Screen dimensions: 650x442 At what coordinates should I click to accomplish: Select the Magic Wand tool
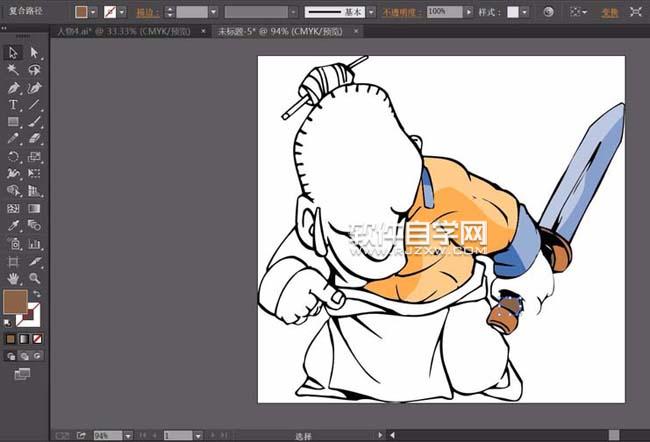click(x=13, y=70)
